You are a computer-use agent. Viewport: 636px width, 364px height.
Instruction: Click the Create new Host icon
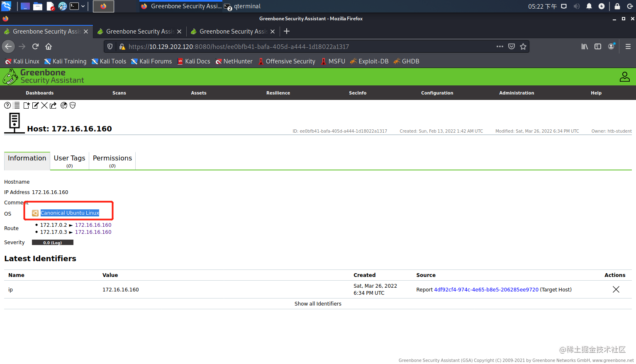[27, 105]
